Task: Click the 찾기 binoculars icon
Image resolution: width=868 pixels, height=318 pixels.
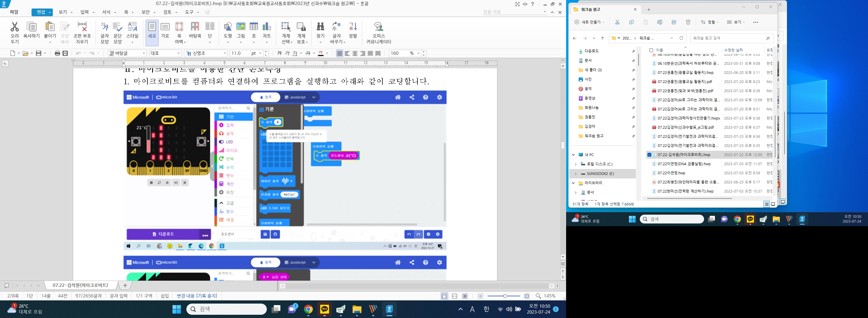Action: coord(320,27)
